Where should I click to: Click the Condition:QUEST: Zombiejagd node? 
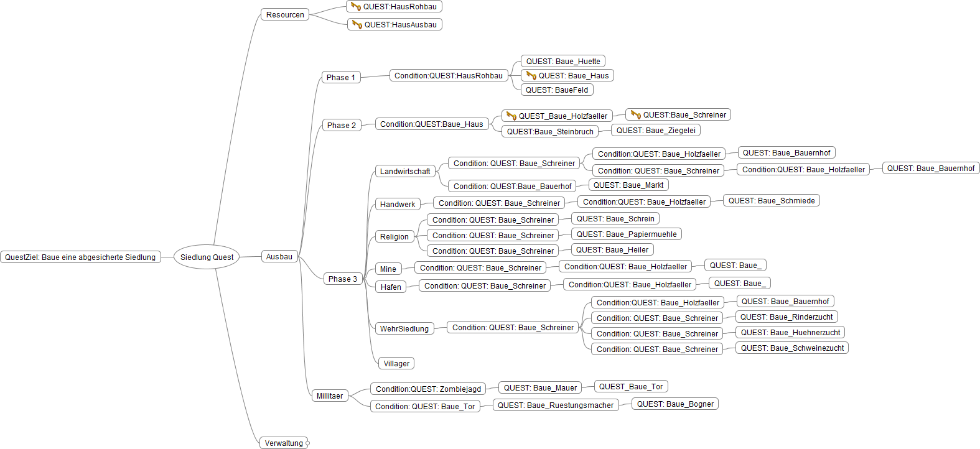tap(428, 389)
